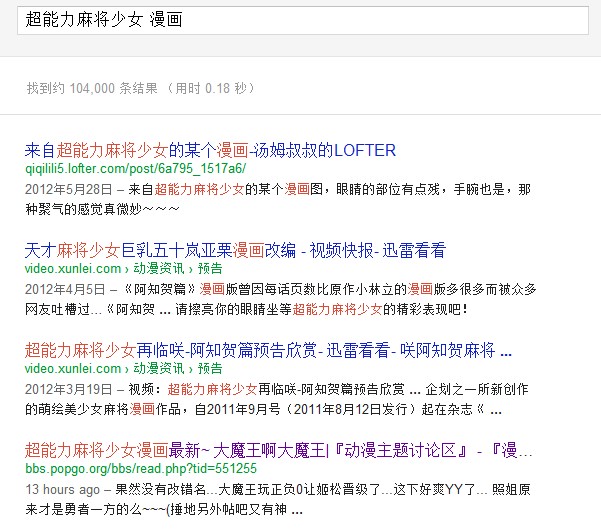Click the bbs.popgo.org read.php URL
This screenshot has width=601, height=530.
[141, 468]
